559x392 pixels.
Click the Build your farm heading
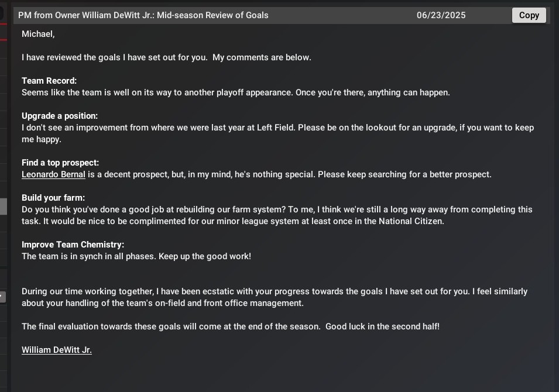pos(53,198)
